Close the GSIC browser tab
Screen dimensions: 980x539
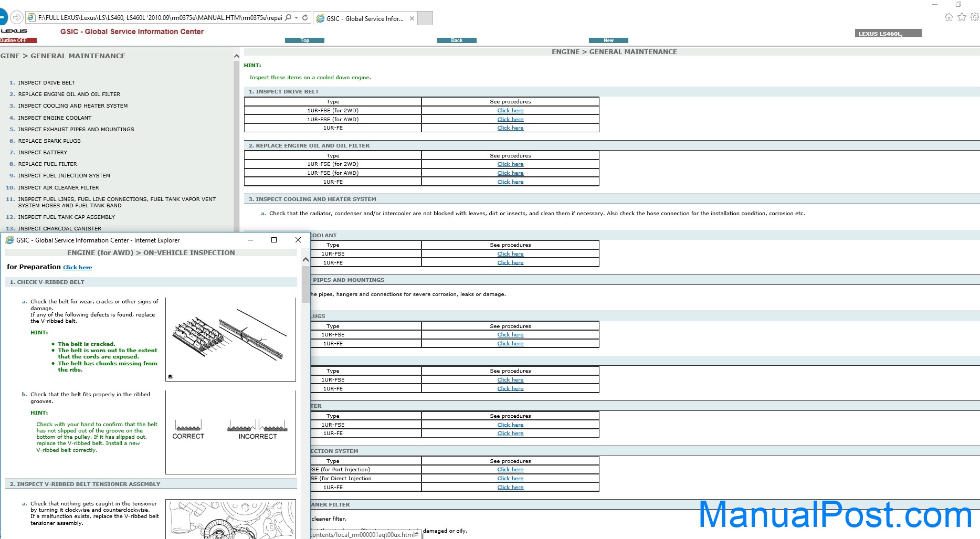412,18
